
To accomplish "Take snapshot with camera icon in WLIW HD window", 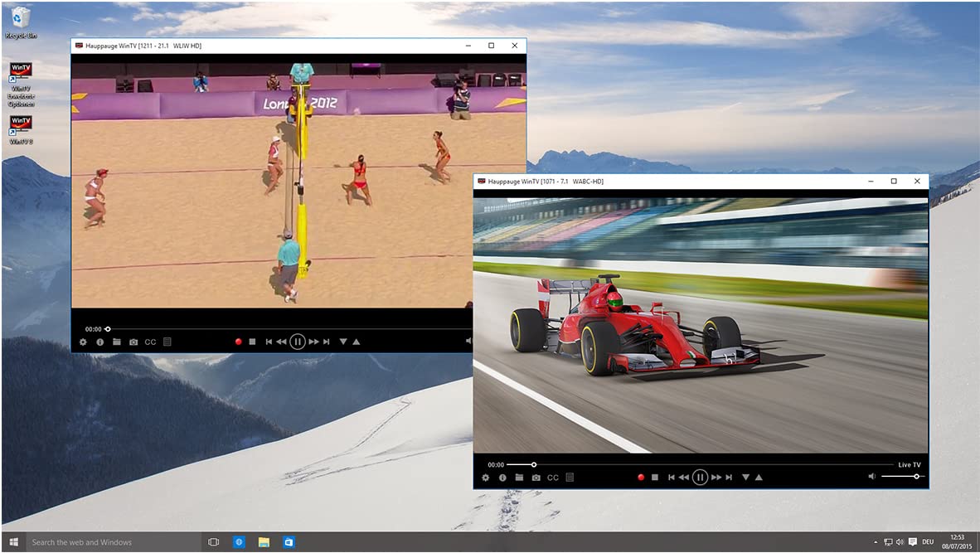I will 133,342.
